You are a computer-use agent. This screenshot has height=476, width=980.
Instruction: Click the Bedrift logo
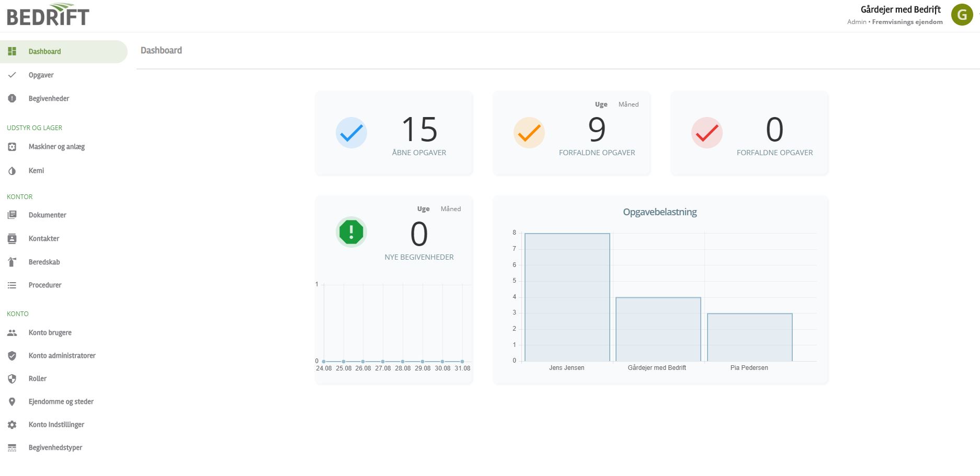pos(48,15)
